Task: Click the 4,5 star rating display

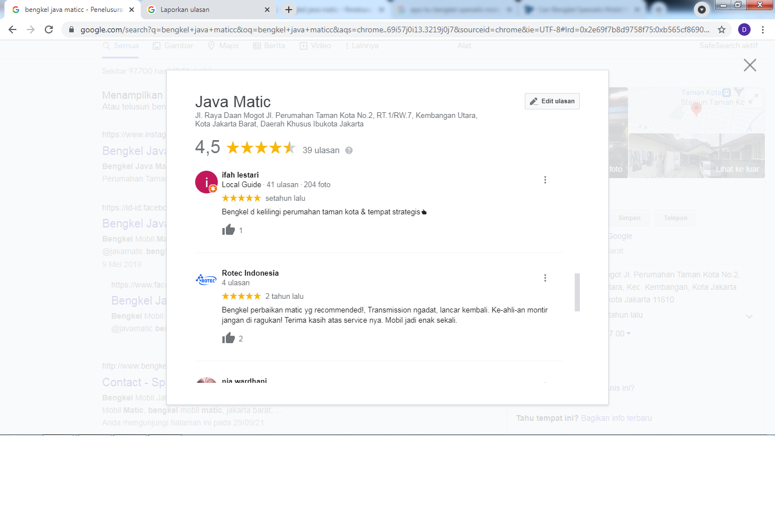Action: pyautogui.click(x=261, y=148)
